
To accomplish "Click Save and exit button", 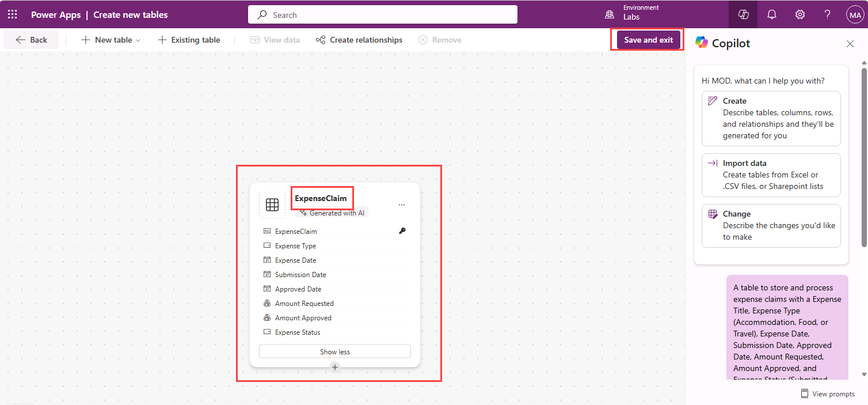I will point(648,40).
